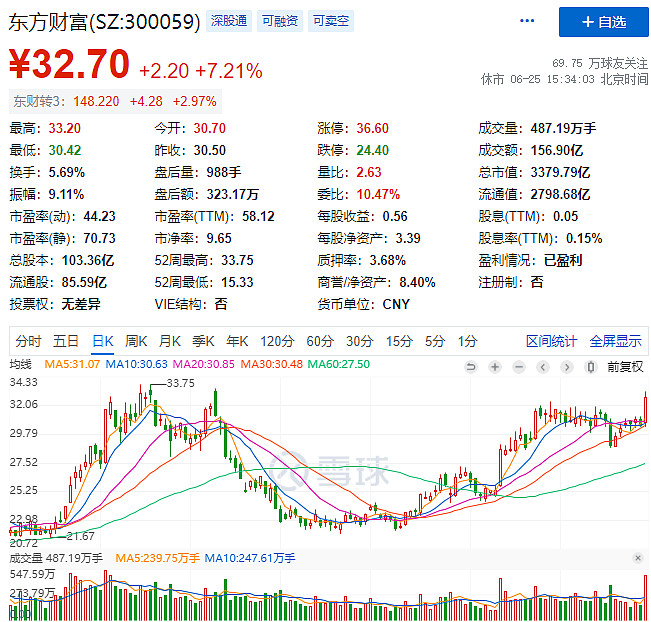Screen dimensions: 651x622
Task: Switch to the 15分 chart tab
Action: pyautogui.click(x=399, y=341)
